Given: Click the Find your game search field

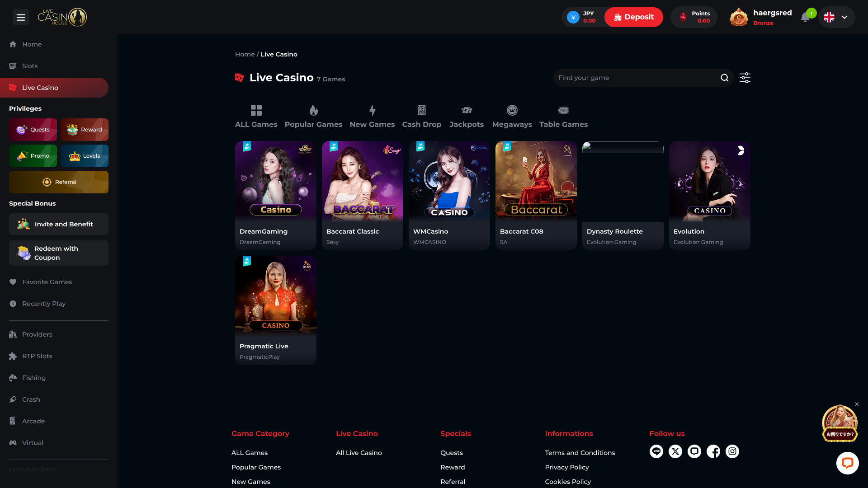Looking at the screenshot, I should click(x=633, y=77).
